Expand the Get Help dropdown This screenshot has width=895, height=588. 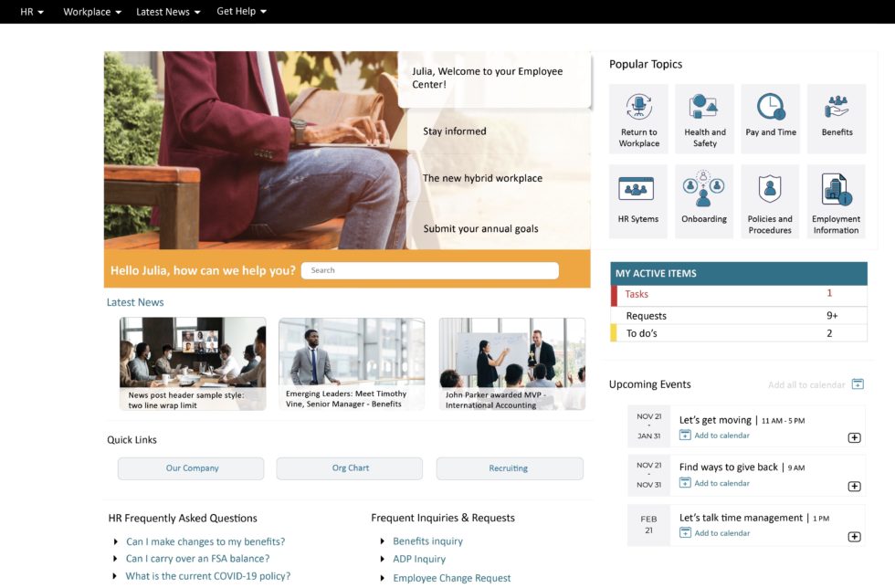[240, 12]
